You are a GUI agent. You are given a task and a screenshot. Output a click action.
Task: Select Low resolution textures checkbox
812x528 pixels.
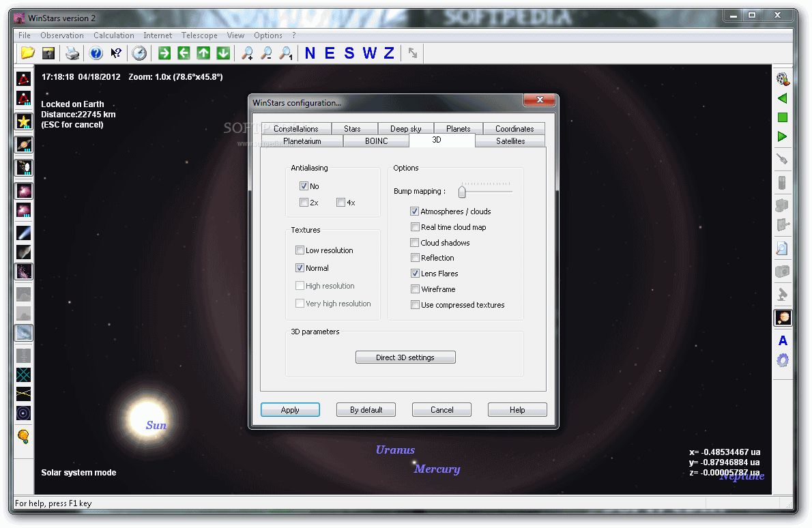(300, 250)
